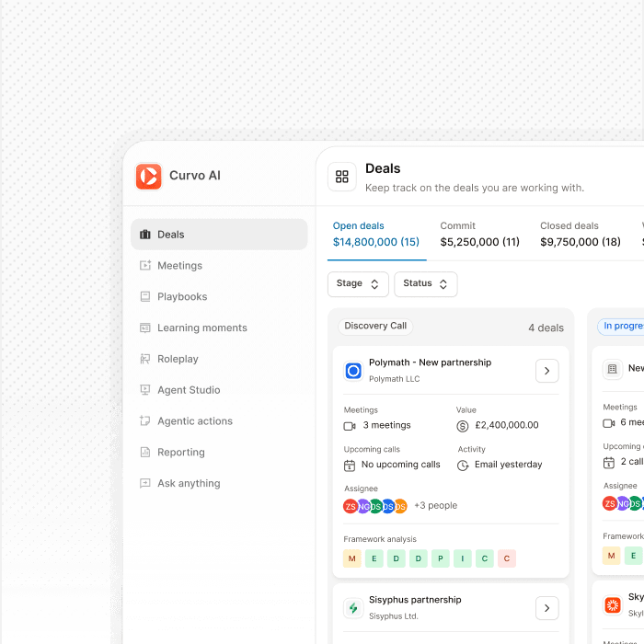644x644 pixels.
Task: Click the Sisyphus partnership title
Action: pos(415,600)
